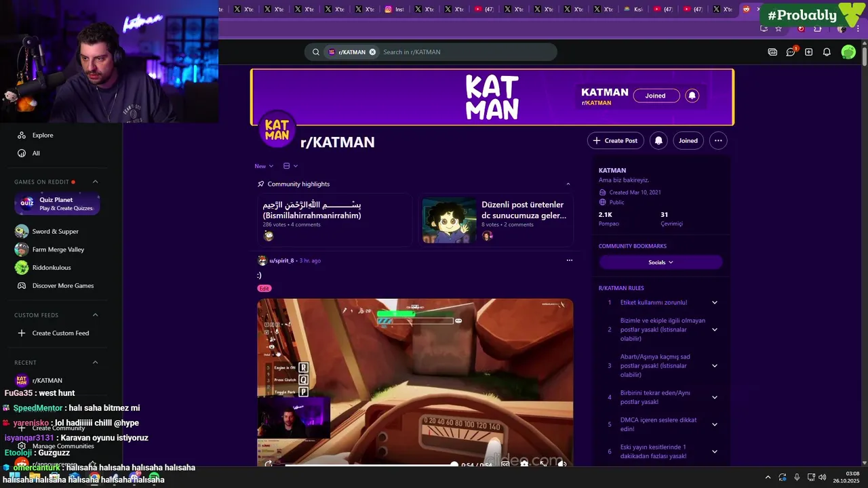Image resolution: width=868 pixels, height=488 pixels.
Task: Open the community more options ellipsis
Action: [718, 140]
